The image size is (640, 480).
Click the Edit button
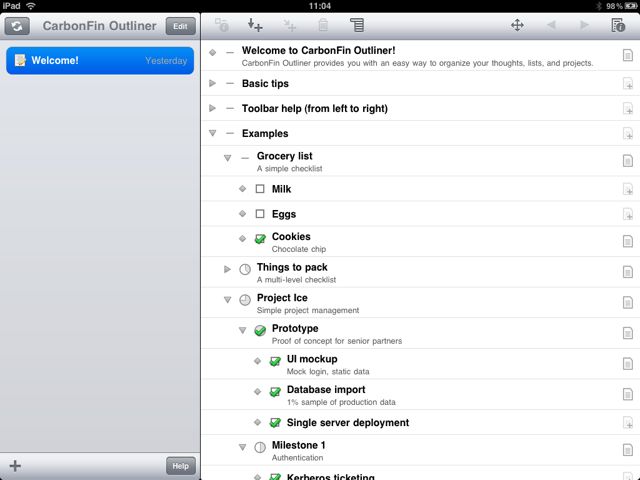(180, 27)
